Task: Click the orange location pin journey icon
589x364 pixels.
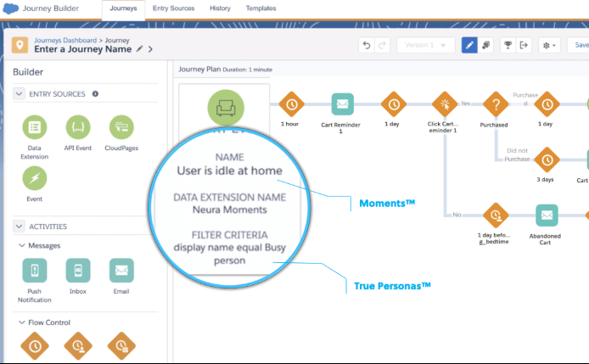Action: 20,45
